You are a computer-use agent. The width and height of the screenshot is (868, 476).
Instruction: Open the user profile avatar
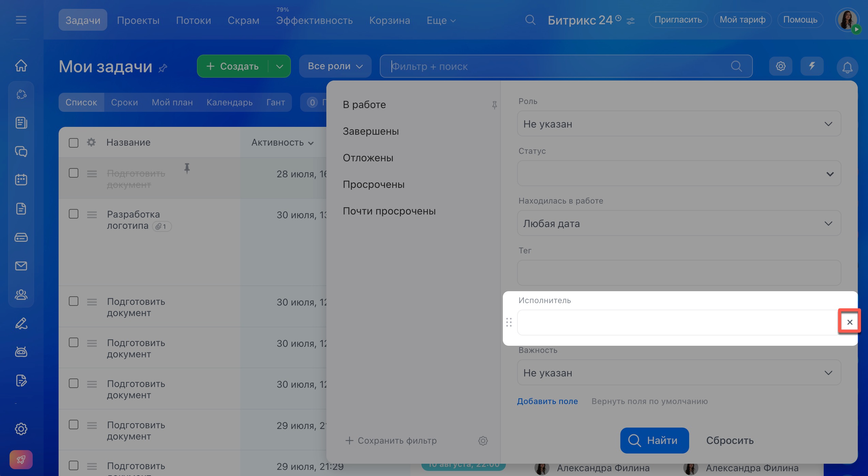[x=847, y=20]
